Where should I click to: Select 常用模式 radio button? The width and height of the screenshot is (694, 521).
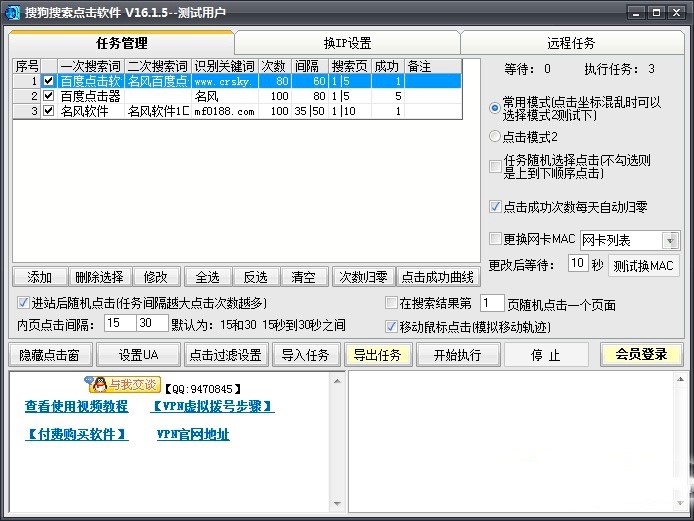click(x=496, y=107)
